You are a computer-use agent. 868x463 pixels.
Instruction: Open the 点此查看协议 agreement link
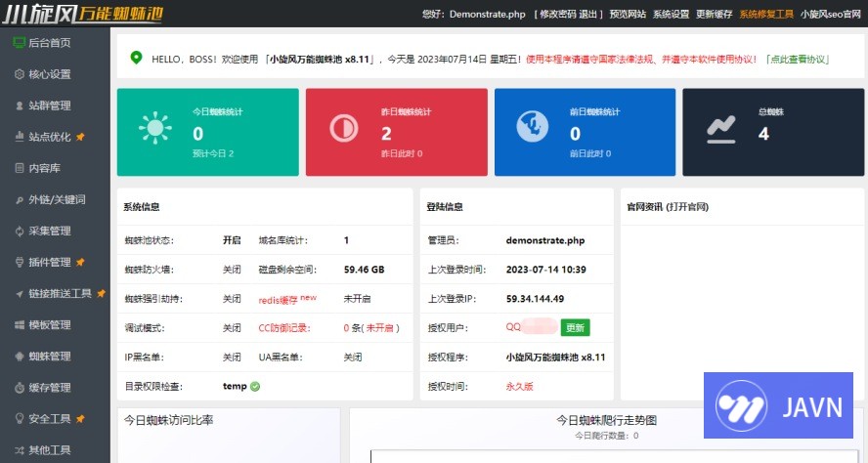pos(798,60)
